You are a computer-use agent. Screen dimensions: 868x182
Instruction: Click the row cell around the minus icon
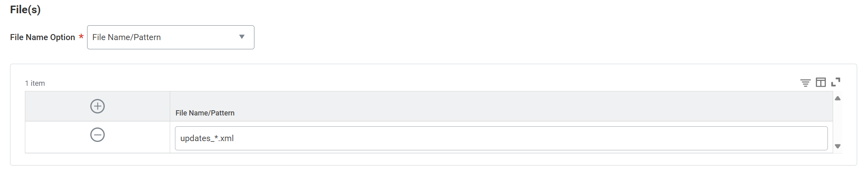98,137
